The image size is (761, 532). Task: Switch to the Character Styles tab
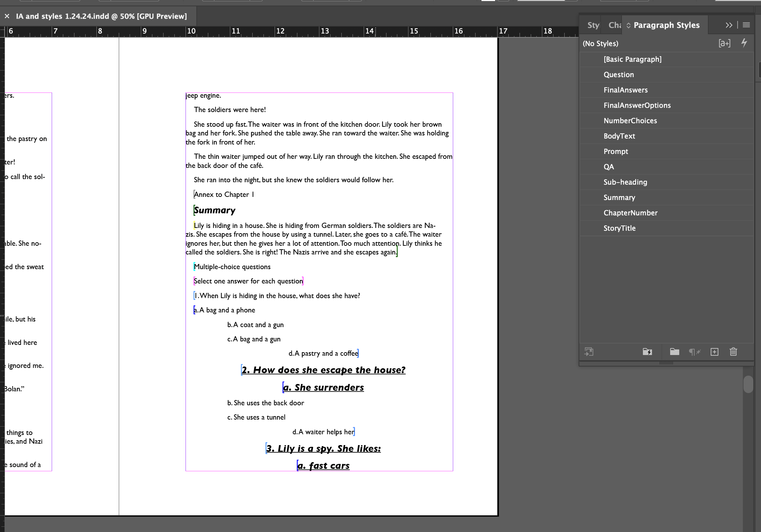click(615, 25)
